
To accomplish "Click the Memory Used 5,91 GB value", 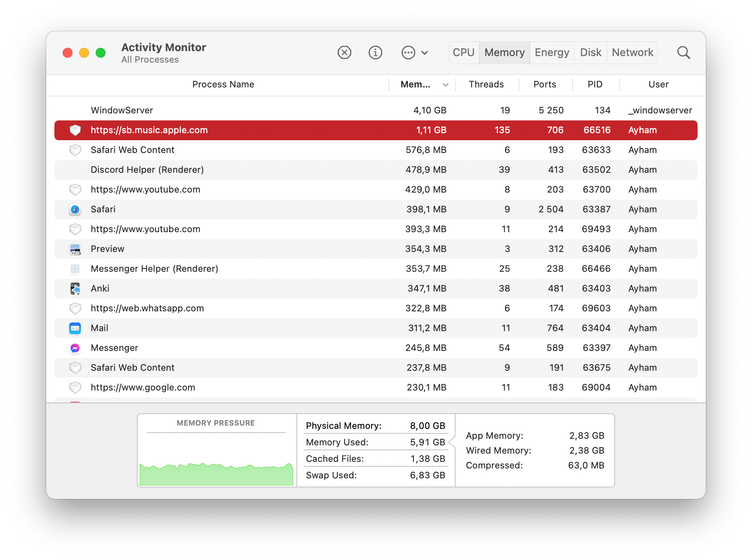I will pyautogui.click(x=428, y=442).
